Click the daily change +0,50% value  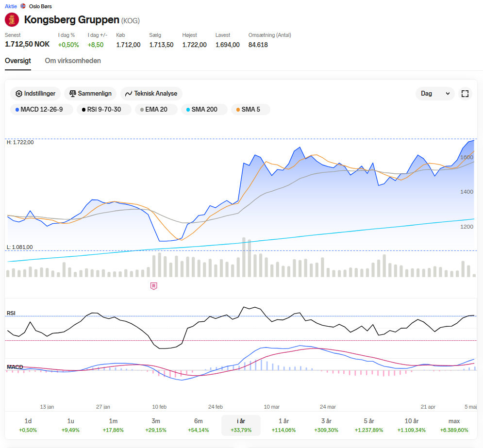pyautogui.click(x=68, y=45)
